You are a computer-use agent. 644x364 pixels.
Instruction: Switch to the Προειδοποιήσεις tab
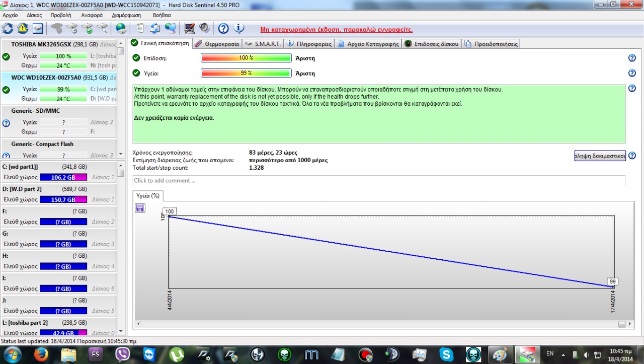[491, 44]
